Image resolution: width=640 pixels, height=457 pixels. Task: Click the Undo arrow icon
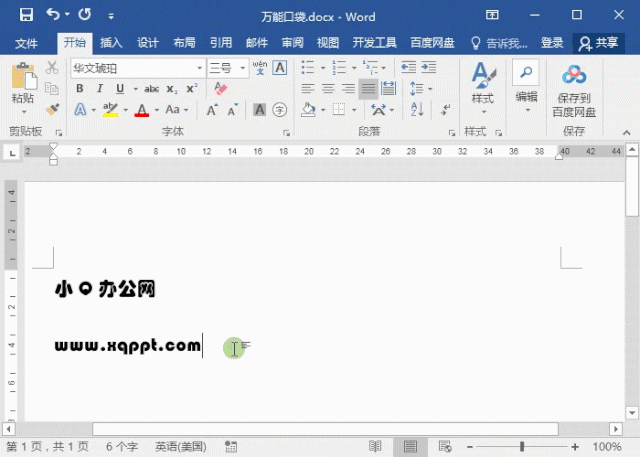coord(53,16)
